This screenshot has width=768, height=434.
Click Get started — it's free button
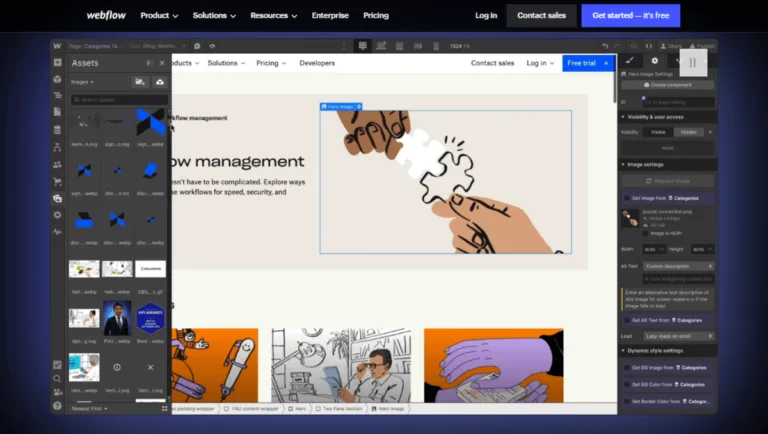point(630,15)
